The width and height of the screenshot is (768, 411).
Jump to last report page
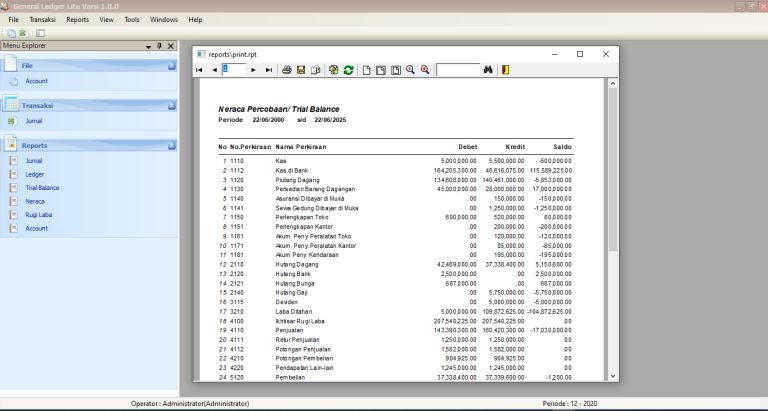pos(268,70)
